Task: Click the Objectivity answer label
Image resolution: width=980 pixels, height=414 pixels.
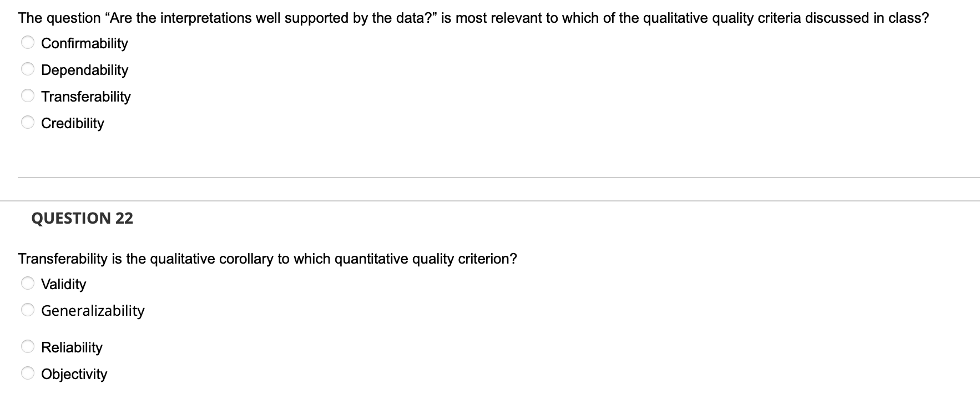Action: [74, 374]
